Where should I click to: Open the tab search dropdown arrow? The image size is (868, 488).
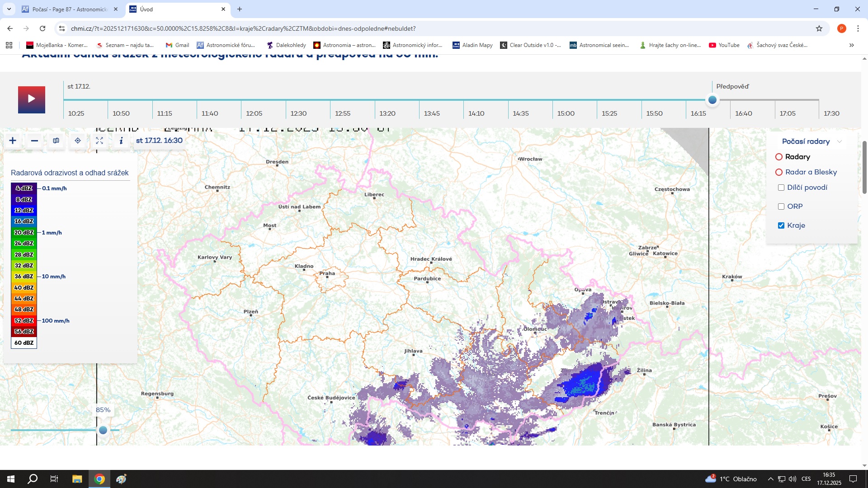pyautogui.click(x=9, y=9)
